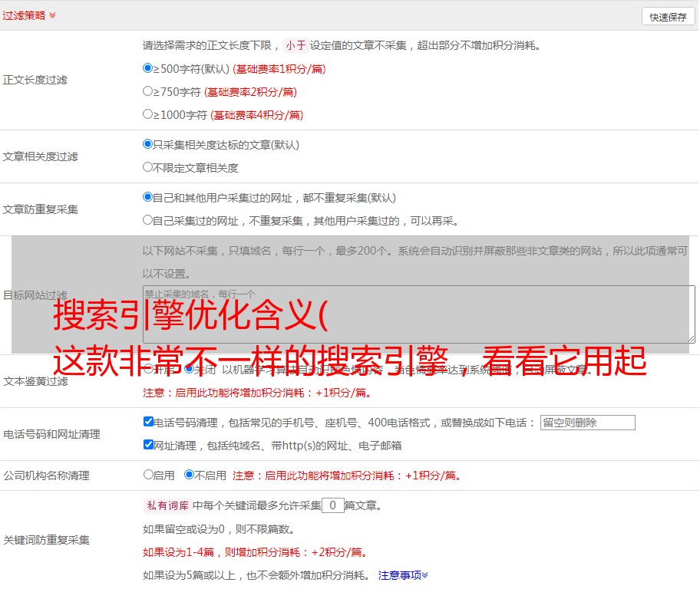
Task: Collapse the 过滤策略 section chevron
Action: point(52,15)
